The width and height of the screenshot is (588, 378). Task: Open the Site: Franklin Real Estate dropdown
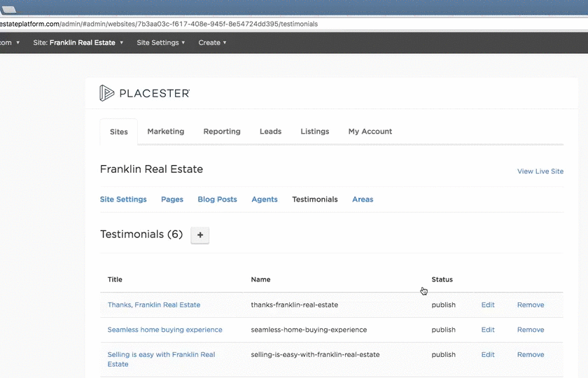coord(78,43)
